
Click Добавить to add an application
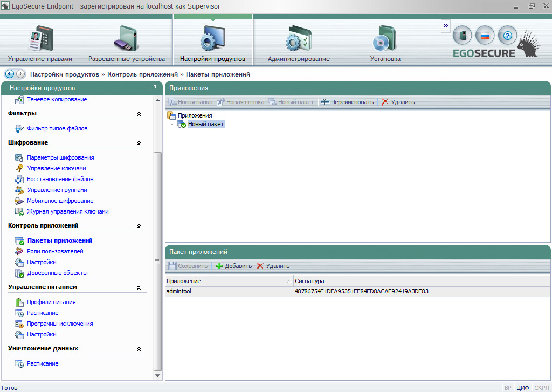(x=234, y=266)
